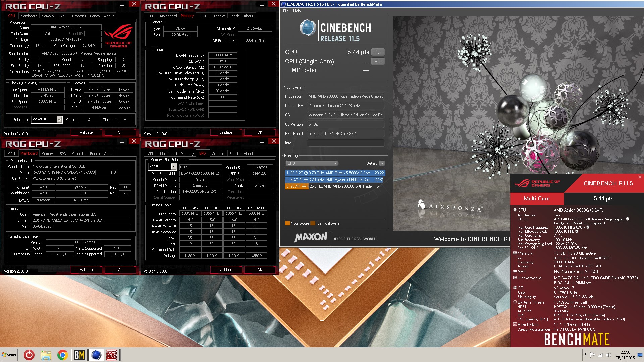This screenshot has width=644, height=362.
Task: Run the CPU Single Core benchmark
Action: tap(378, 62)
